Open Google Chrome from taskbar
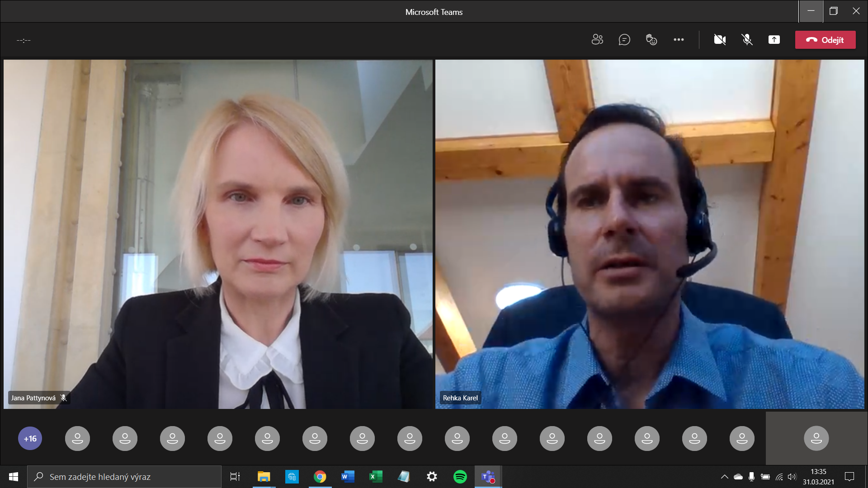 pyautogui.click(x=320, y=477)
